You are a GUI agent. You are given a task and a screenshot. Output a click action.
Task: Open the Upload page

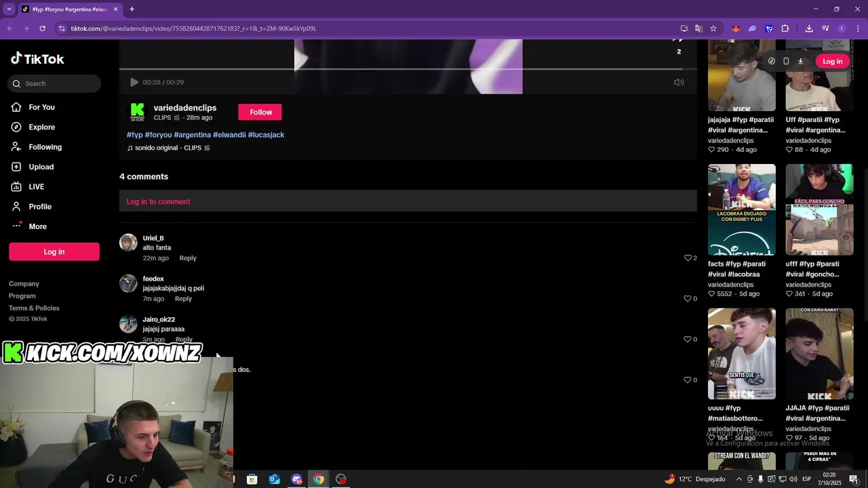[x=41, y=167]
